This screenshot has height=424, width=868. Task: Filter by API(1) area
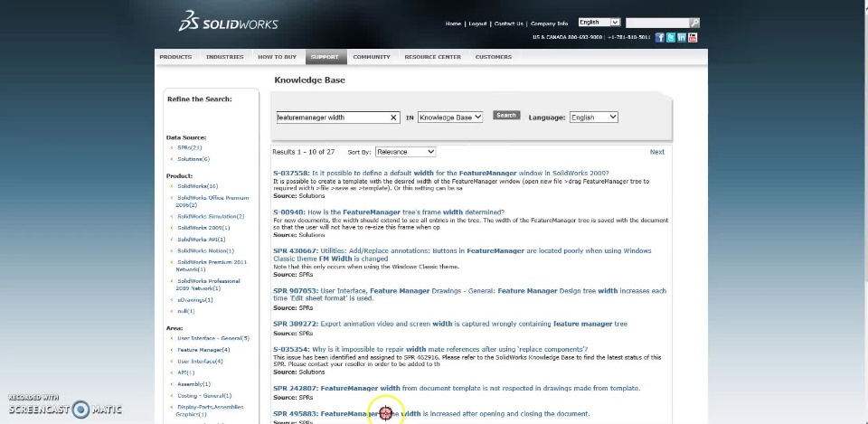coord(185,372)
